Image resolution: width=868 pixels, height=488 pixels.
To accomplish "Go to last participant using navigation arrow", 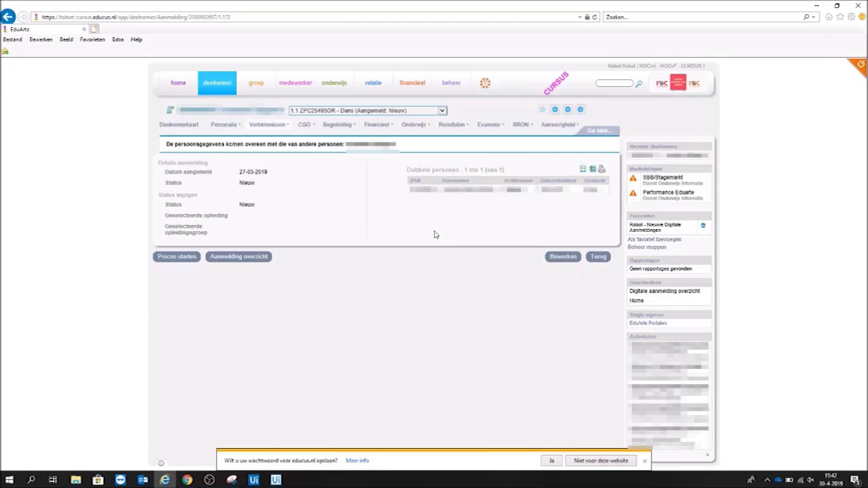I will click(x=580, y=109).
